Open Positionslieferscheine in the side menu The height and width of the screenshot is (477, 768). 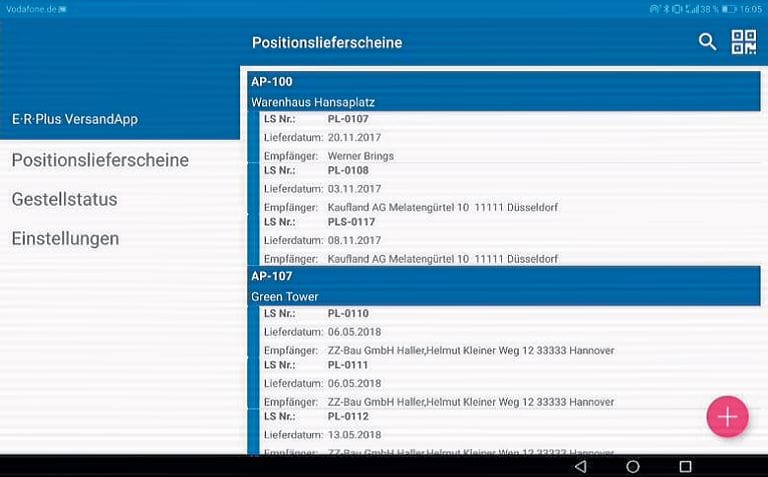click(100, 160)
